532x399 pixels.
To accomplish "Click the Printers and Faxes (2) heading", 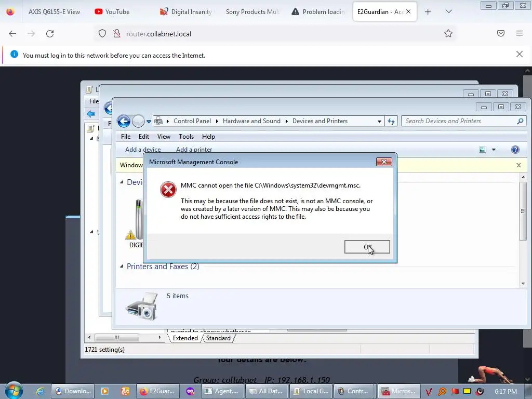I will (x=163, y=267).
